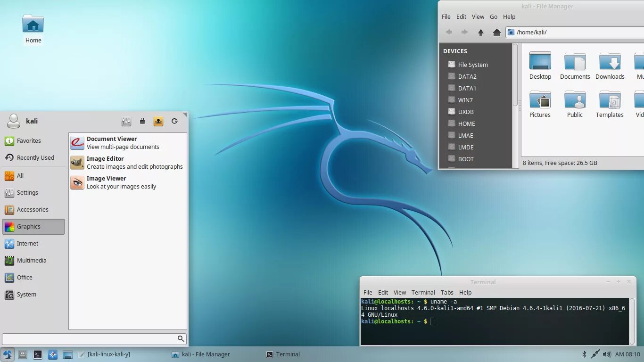The width and height of the screenshot is (644, 362).
Task: Open the Public folder
Action: tap(575, 104)
